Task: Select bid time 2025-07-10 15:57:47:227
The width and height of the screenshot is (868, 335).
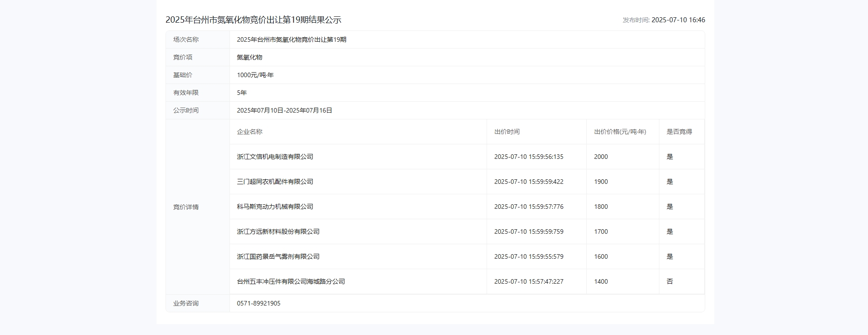Action: (x=529, y=281)
